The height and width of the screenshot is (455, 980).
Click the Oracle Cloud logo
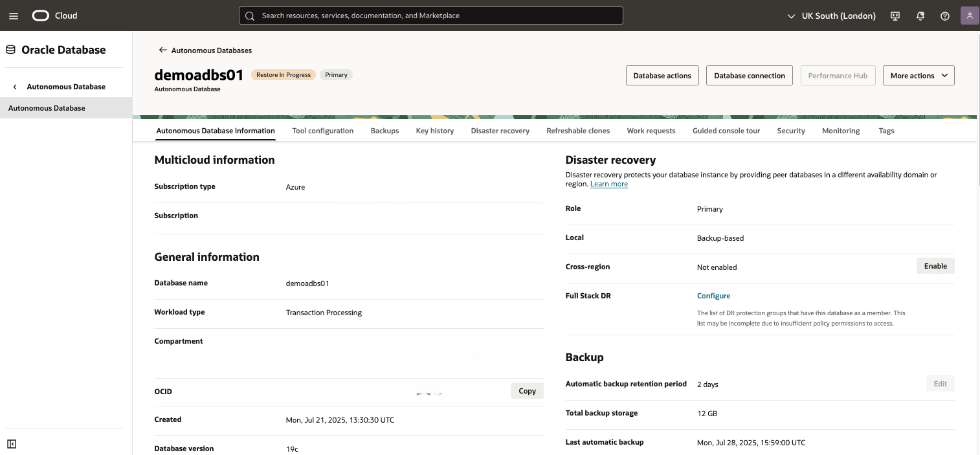tap(40, 15)
